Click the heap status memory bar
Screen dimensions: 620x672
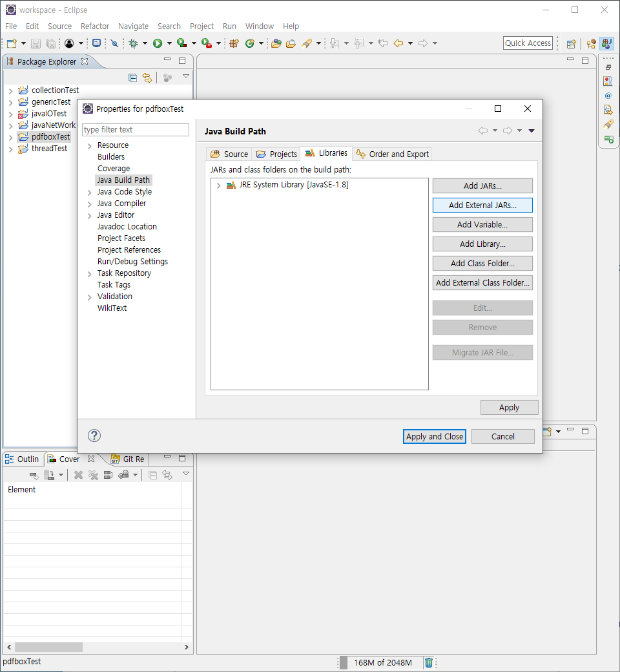point(380,662)
